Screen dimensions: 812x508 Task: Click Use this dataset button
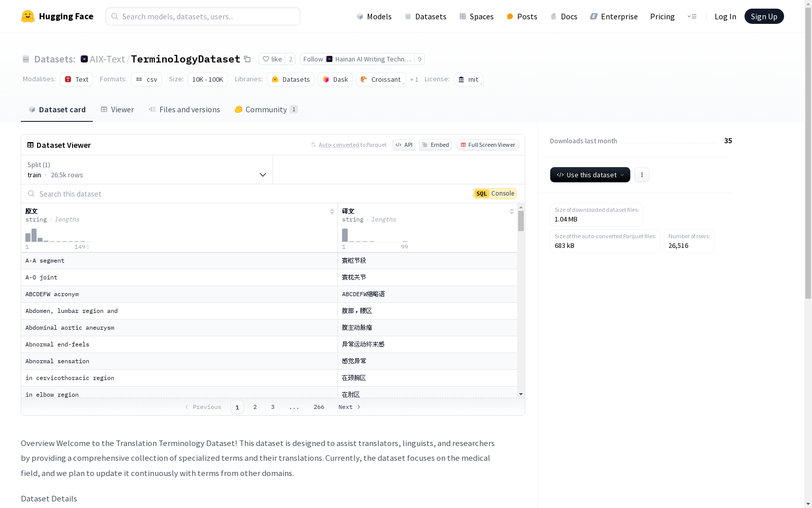(590, 175)
